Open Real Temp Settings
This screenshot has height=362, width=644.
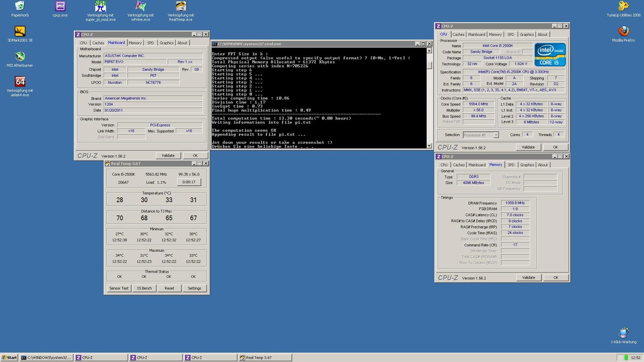coord(194,288)
